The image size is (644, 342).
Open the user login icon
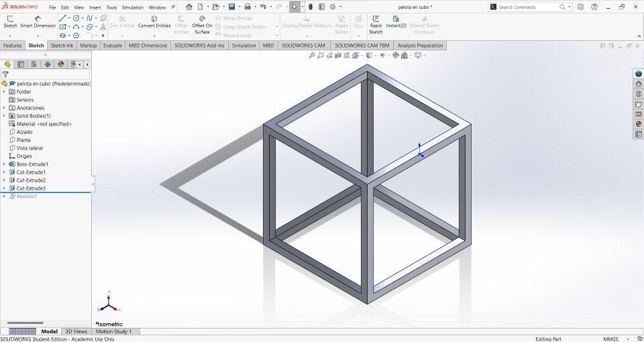tap(580, 7)
